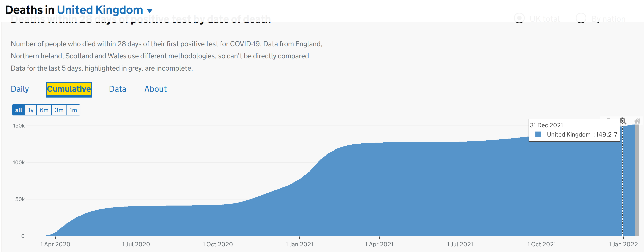644x252 pixels.
Task: Set time range to 1y
Action: pos(31,110)
